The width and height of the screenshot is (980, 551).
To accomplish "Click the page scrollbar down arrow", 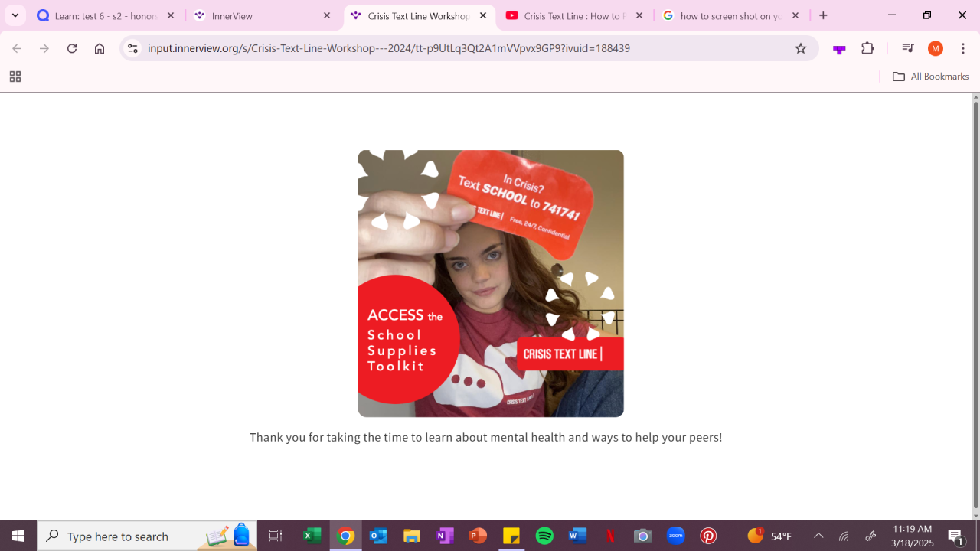I will click(x=975, y=516).
